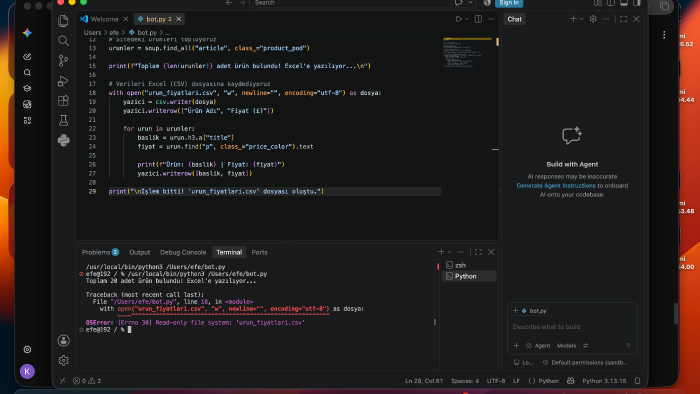Screen dimensions: 700x394
Task: Run the Python file with play icon
Action: click(x=458, y=19)
